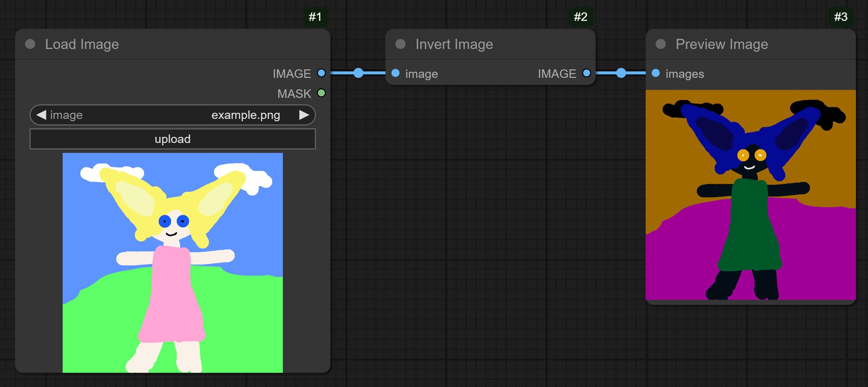Click the Invert Image node title
Image resolution: width=868 pixels, height=387 pixels.
(x=454, y=44)
